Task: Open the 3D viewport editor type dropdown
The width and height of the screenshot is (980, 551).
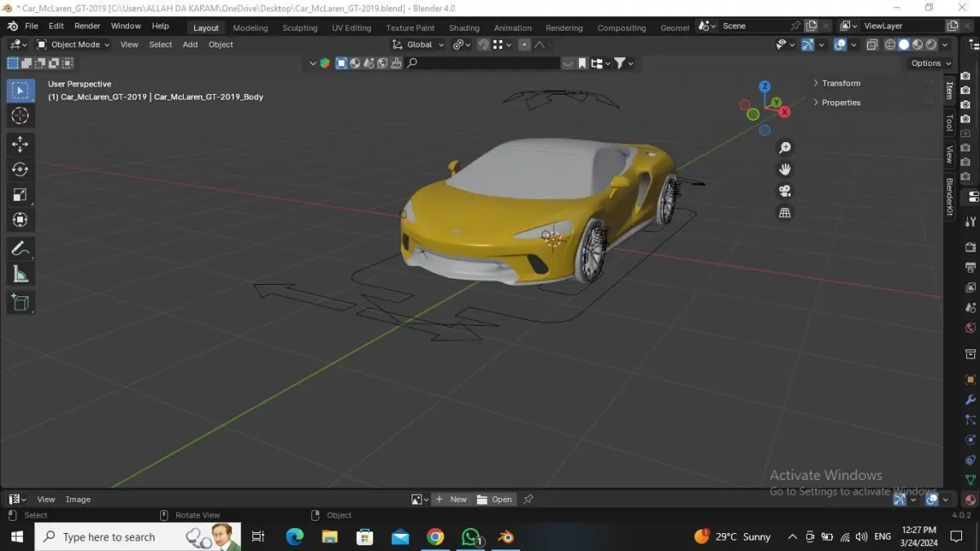Action: [18, 45]
